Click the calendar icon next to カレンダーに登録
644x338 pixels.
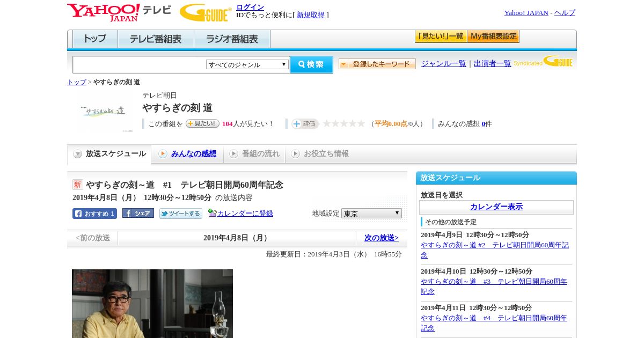(212, 213)
